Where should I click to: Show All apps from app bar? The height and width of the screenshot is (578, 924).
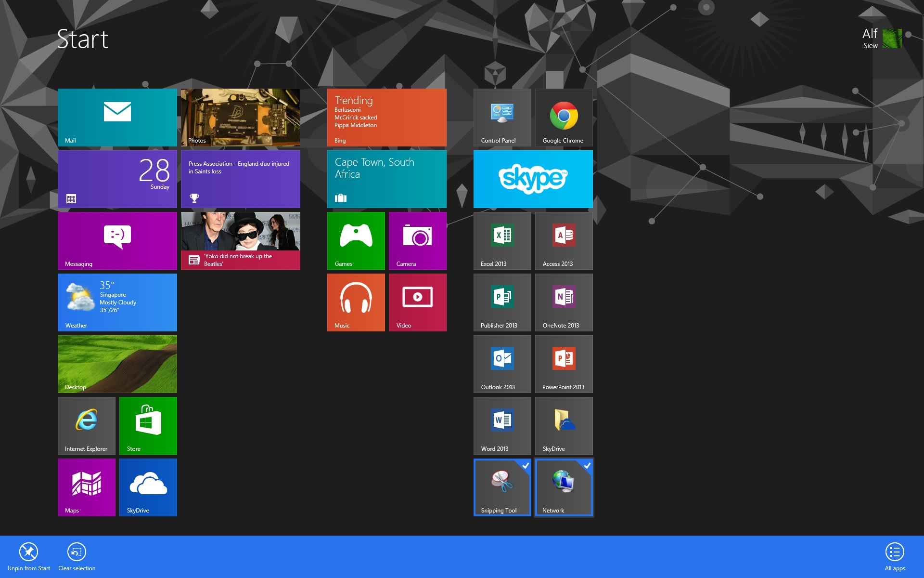[x=895, y=557]
